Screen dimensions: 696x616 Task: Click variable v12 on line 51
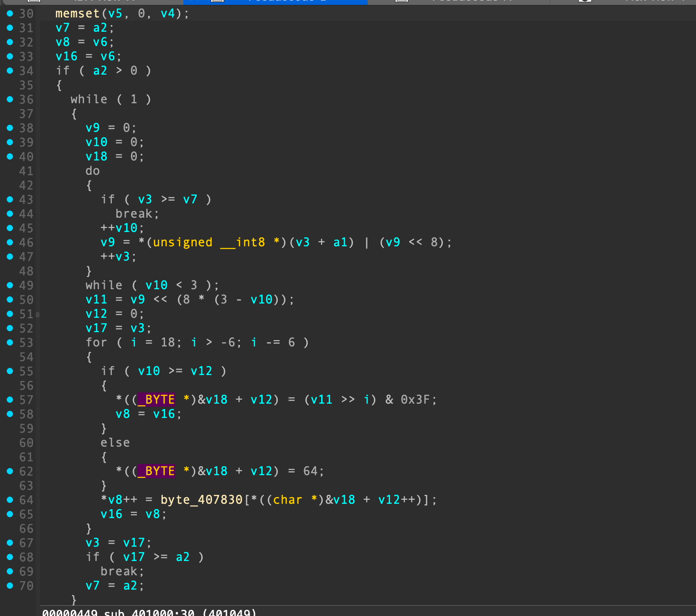[x=96, y=314]
